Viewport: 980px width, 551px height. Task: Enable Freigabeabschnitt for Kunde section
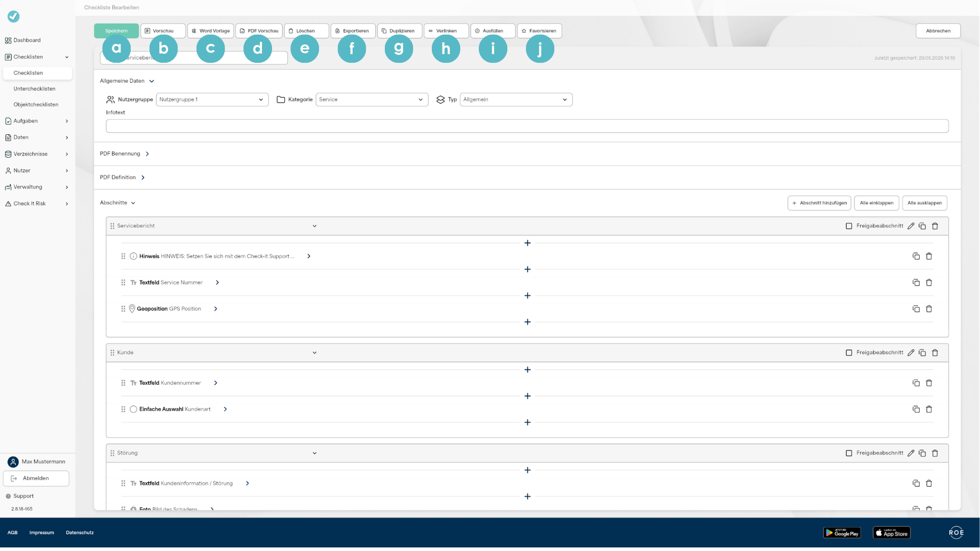(849, 353)
